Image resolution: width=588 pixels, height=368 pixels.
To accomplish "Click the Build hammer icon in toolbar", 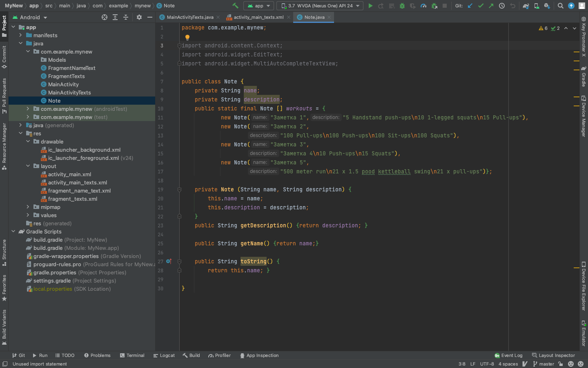I will (x=235, y=6).
